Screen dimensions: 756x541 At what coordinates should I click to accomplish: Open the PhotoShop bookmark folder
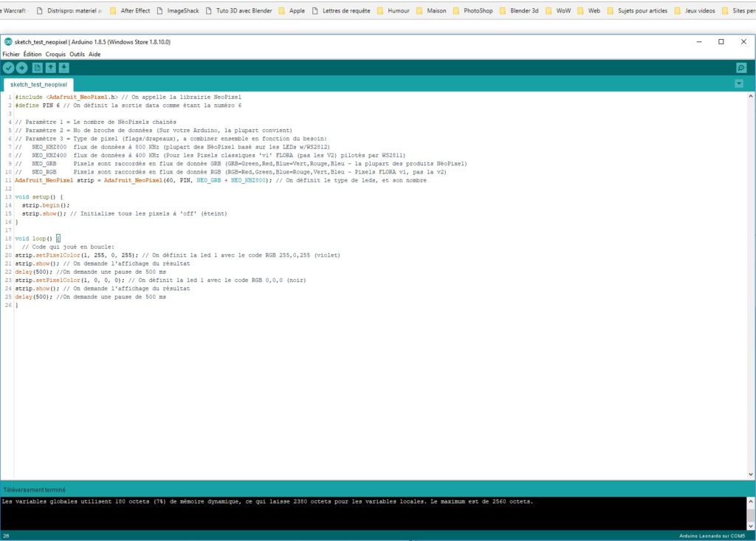click(473, 10)
